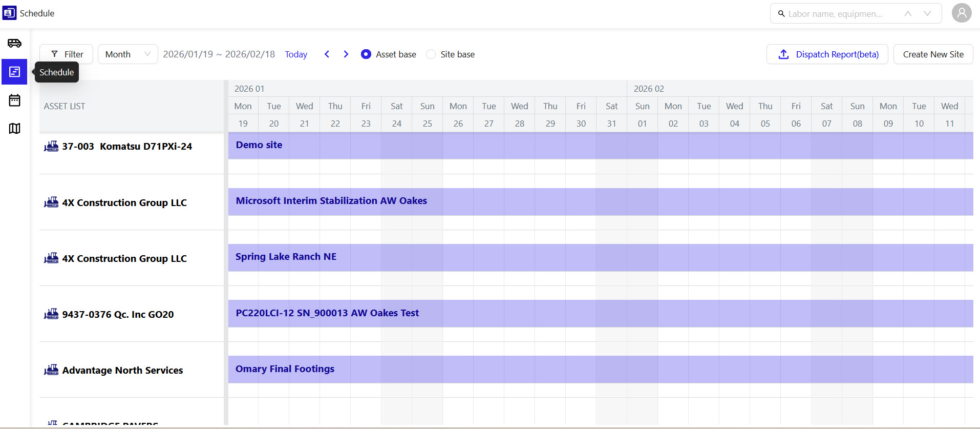Image resolution: width=980 pixels, height=429 pixels.
Task: Open Microsoft Interim Stabilization AW Oakes bar
Action: tap(601, 201)
